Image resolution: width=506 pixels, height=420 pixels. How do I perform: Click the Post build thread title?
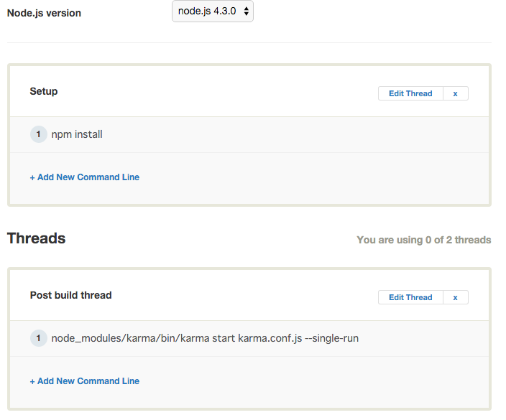(70, 295)
